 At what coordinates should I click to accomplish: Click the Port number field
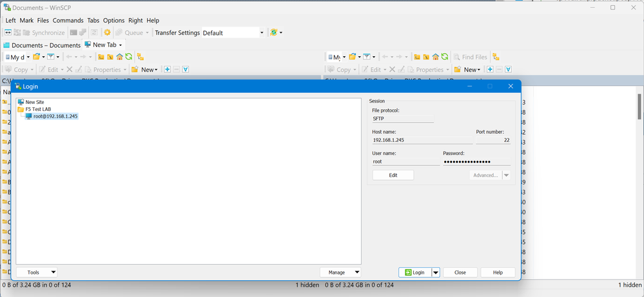tap(493, 140)
